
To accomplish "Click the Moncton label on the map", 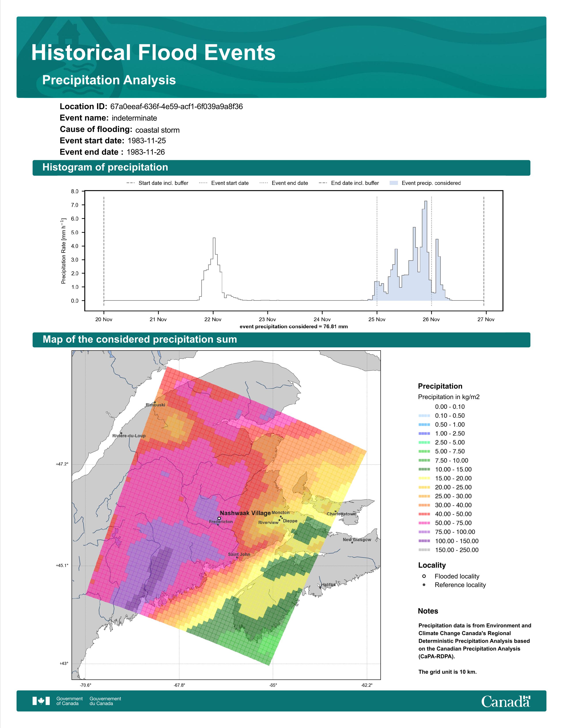I will pos(280,513).
